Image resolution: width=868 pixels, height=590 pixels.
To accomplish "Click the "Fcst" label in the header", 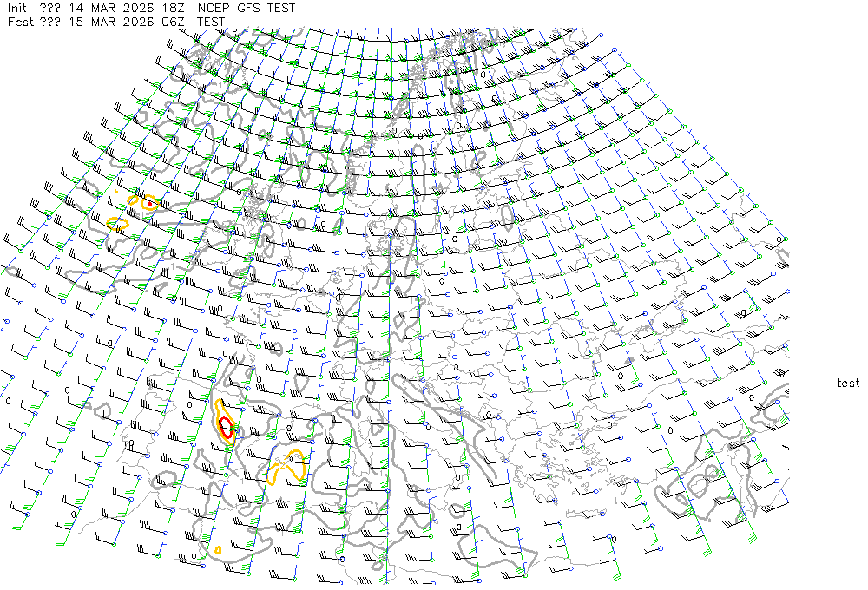I will tap(21, 22).
